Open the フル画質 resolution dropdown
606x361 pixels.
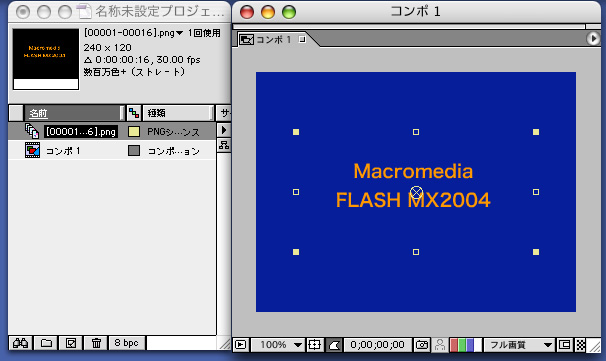coord(519,345)
